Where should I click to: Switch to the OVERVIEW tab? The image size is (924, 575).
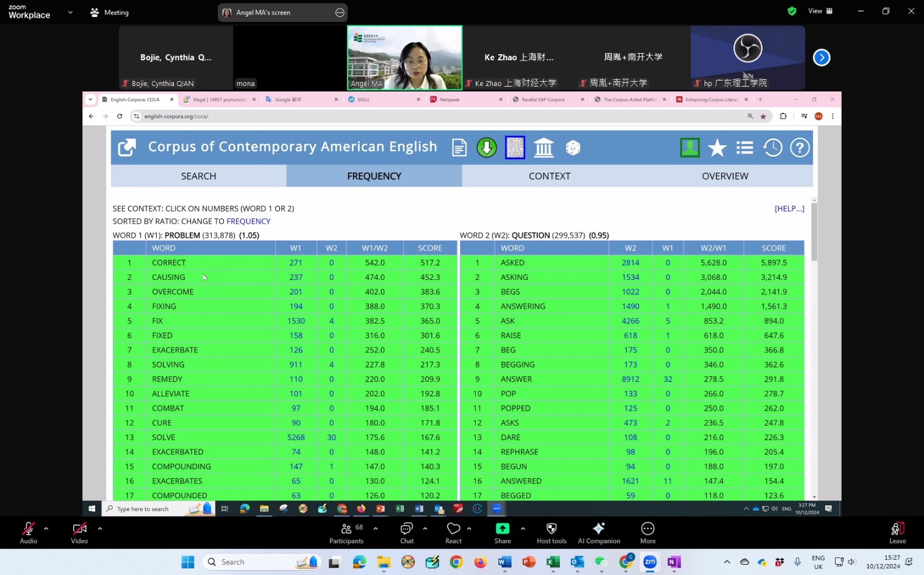coord(725,176)
